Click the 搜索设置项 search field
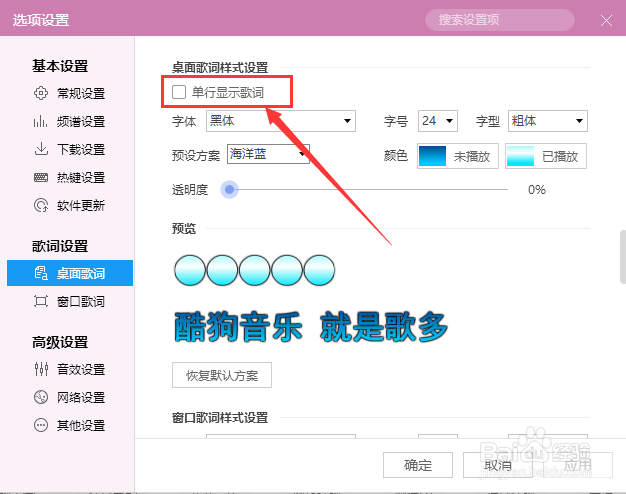The width and height of the screenshot is (626, 494). [x=500, y=20]
